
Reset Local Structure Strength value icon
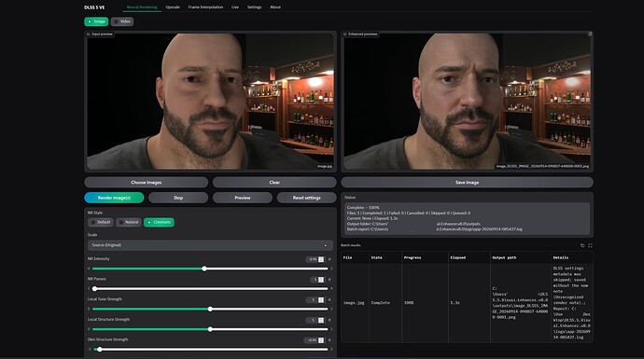point(329,320)
